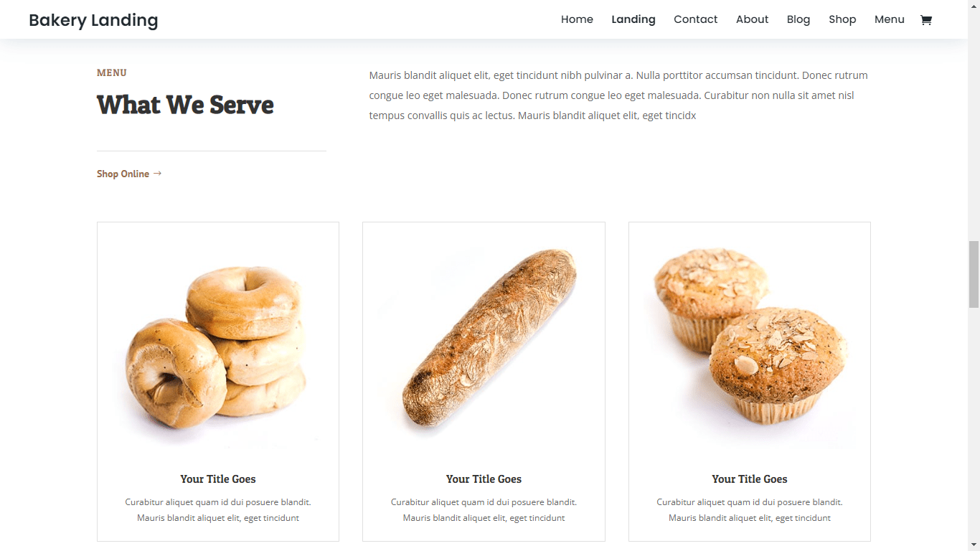Navigate to the About page

752,19
